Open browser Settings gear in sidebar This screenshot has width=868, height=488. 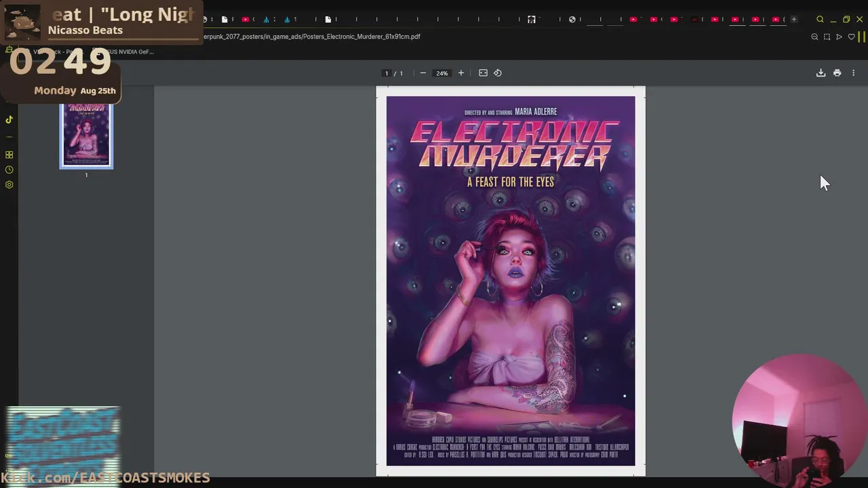[x=9, y=184]
